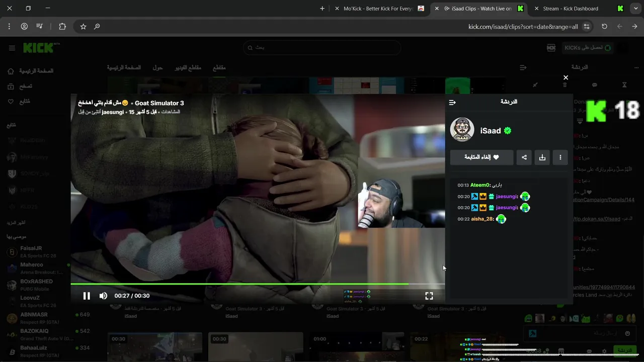Switch to مقاطع clips tab

(219, 67)
